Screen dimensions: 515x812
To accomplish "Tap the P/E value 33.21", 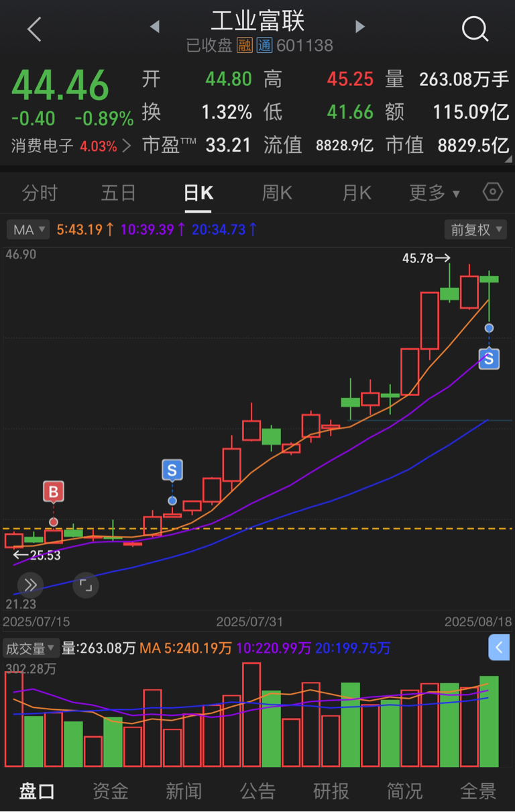I will pyautogui.click(x=229, y=144).
